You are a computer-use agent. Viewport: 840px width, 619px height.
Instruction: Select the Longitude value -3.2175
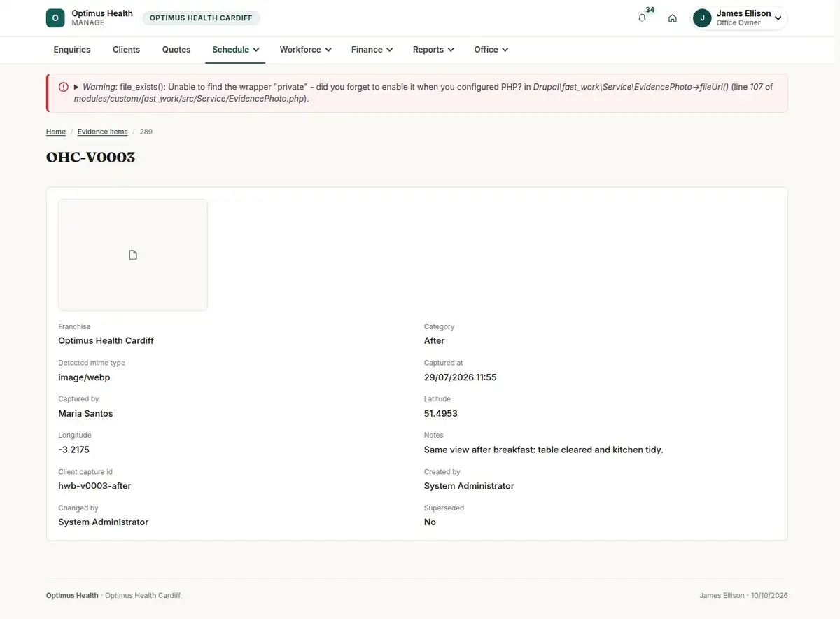click(73, 450)
